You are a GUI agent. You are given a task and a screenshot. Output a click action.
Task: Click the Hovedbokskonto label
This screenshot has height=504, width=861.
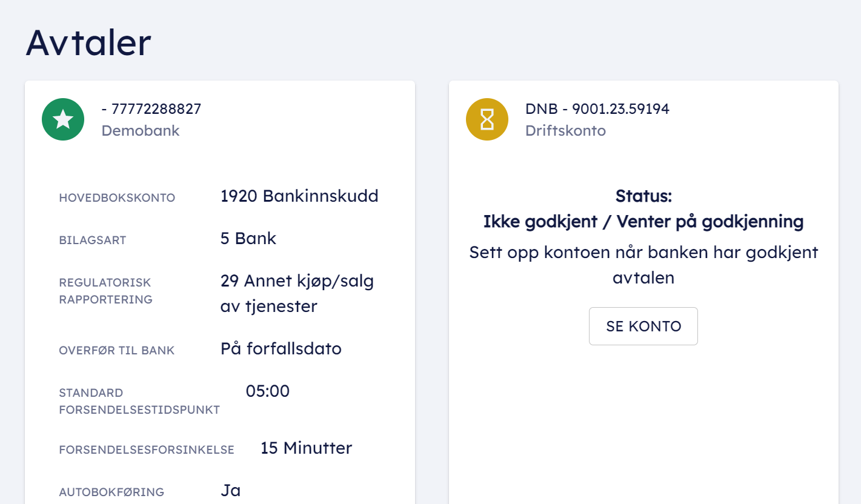tap(117, 198)
